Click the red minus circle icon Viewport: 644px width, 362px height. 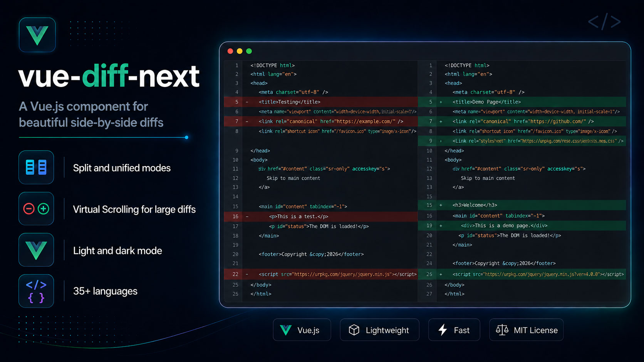pos(29,209)
